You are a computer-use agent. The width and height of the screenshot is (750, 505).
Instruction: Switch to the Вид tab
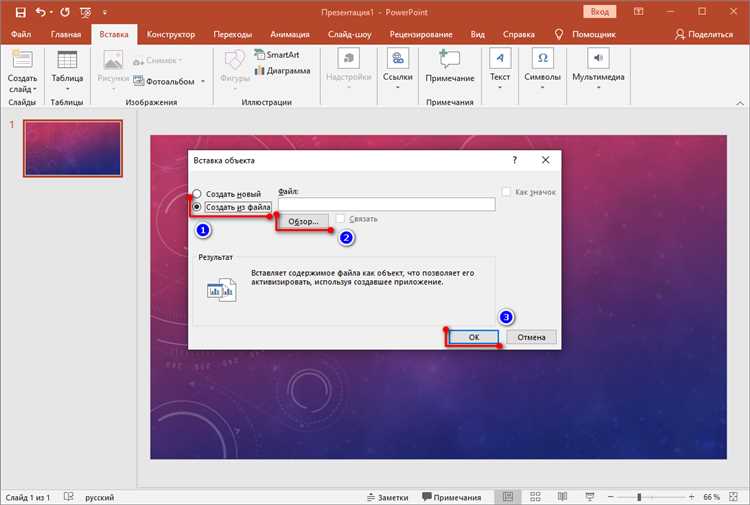477,34
